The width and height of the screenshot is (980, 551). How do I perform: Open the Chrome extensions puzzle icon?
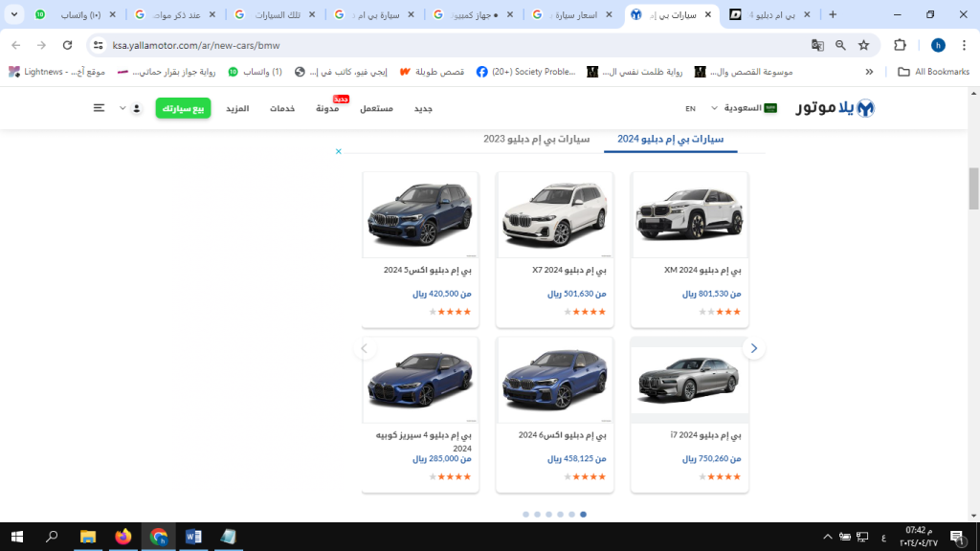(900, 45)
